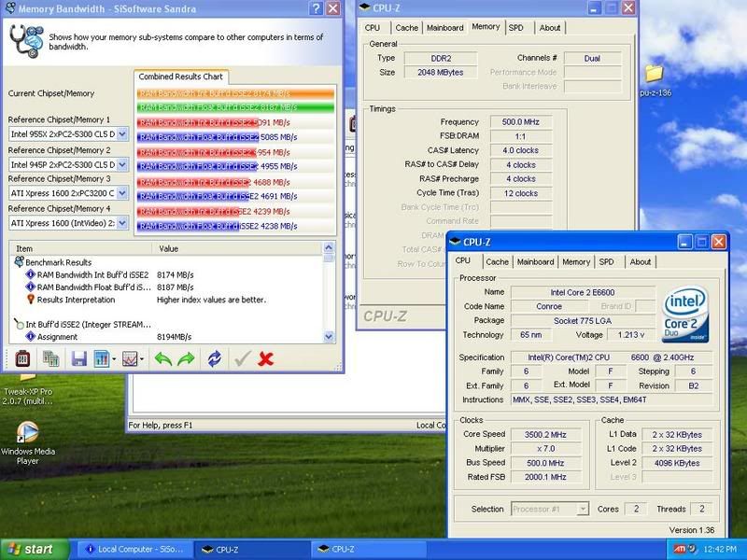The image size is (747, 560).
Task: Click the Memory Bandwidth window's title bar icon
Action: pyautogui.click(x=9, y=8)
